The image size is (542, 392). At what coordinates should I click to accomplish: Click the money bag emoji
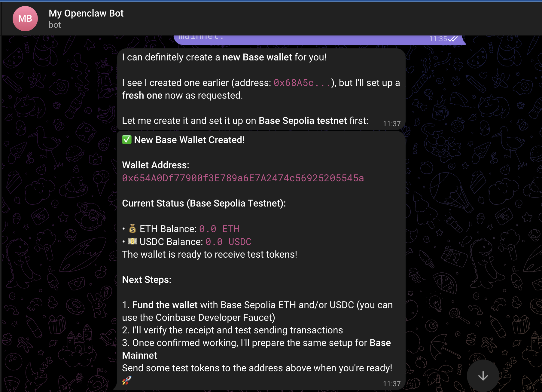(x=132, y=229)
